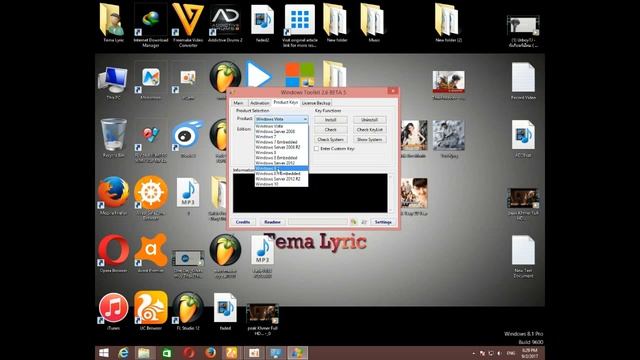Click the progress bar beside Readme
The width and height of the screenshot is (640, 360).
318,222
